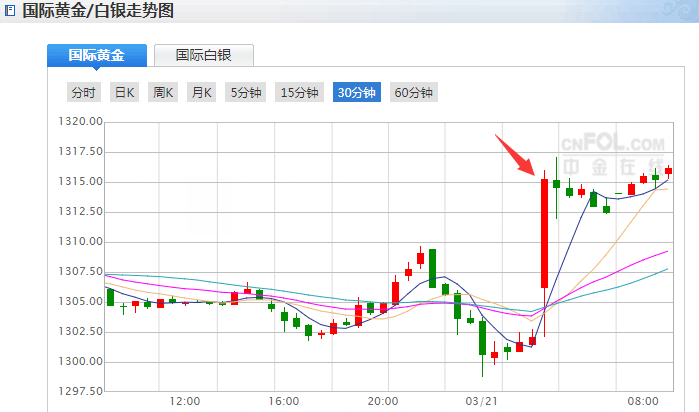
Task: Click the 1297.50 price axis label
Action: pyautogui.click(x=81, y=391)
